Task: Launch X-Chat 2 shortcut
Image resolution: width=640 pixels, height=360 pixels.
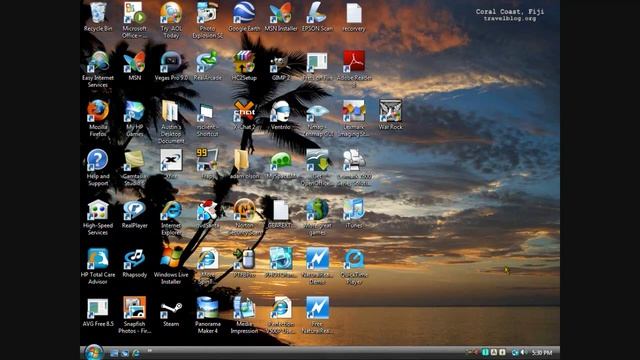Action: point(244,115)
